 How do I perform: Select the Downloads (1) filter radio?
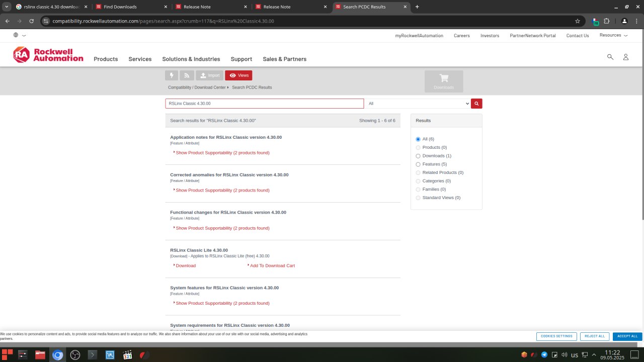pyautogui.click(x=418, y=156)
